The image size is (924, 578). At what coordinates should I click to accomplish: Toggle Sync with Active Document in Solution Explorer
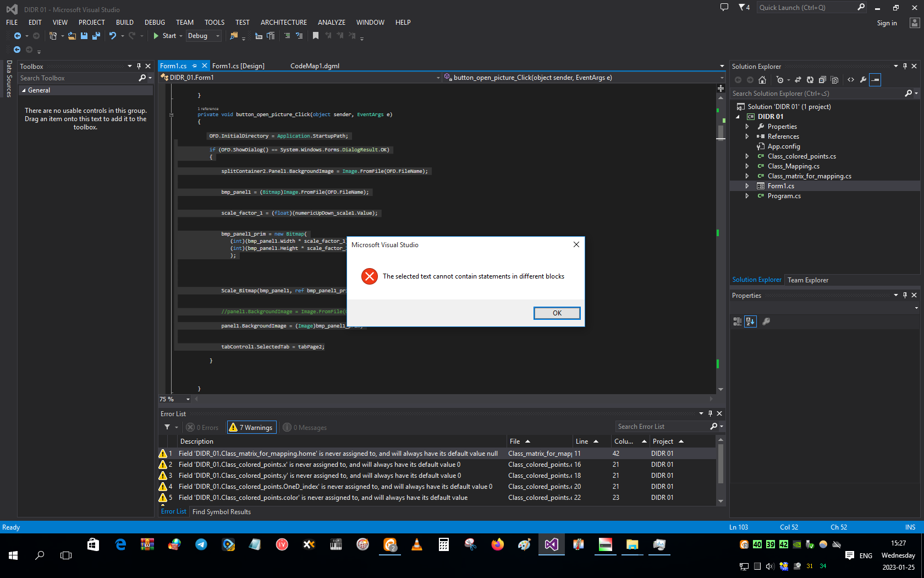(x=798, y=80)
